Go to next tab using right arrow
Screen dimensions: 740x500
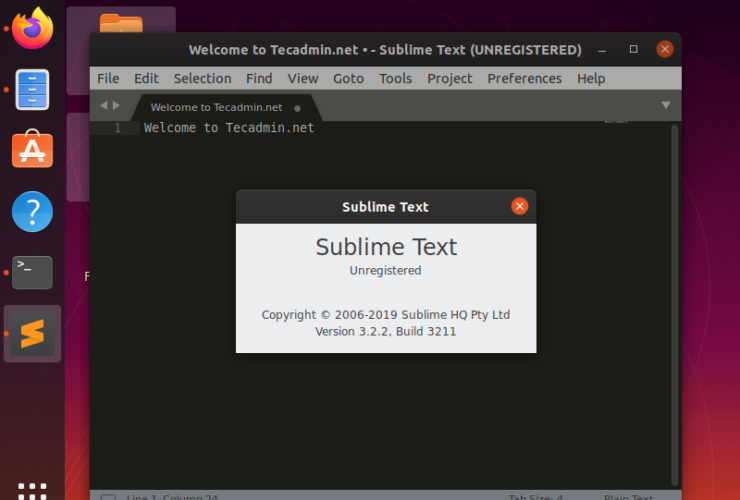click(x=116, y=106)
